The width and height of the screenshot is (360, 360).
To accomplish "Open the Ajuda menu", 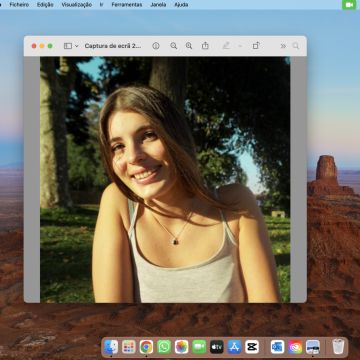I will click(x=181, y=5).
